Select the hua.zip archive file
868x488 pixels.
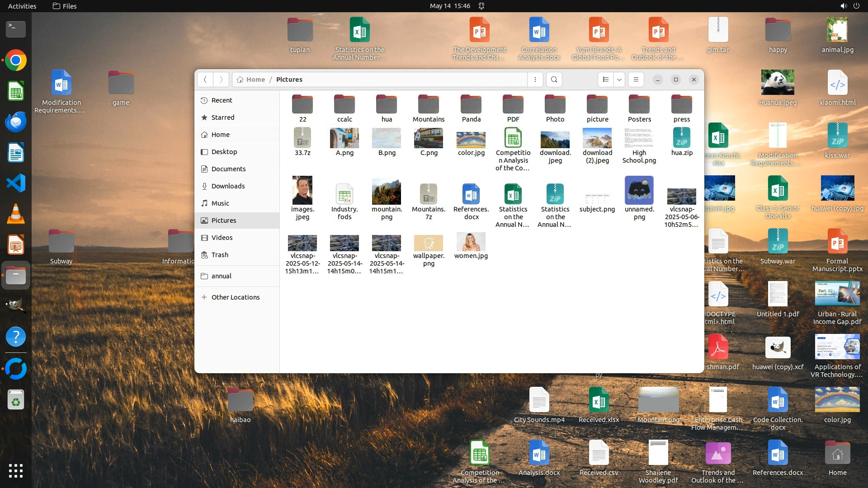tap(681, 138)
